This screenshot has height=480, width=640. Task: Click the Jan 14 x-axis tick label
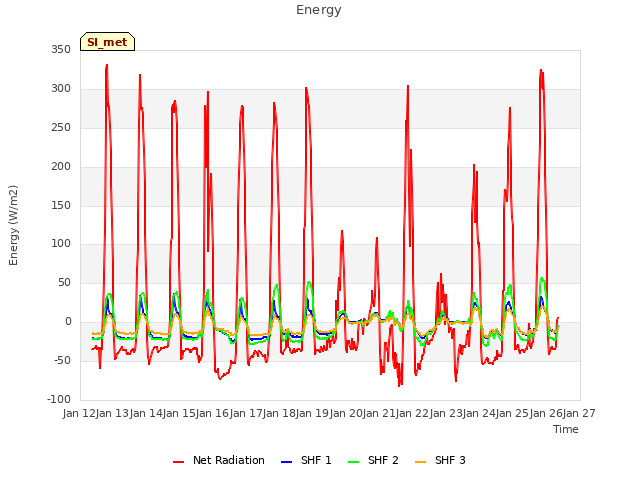click(146, 413)
